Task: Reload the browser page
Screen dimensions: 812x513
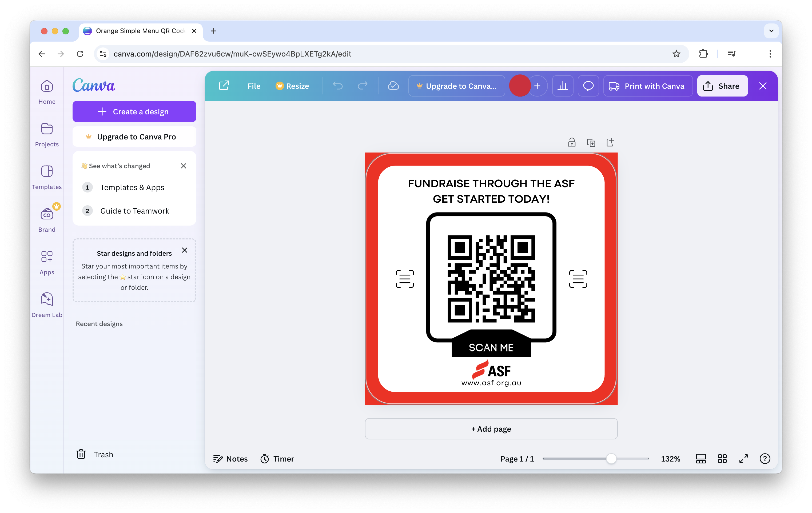Action: [80, 54]
